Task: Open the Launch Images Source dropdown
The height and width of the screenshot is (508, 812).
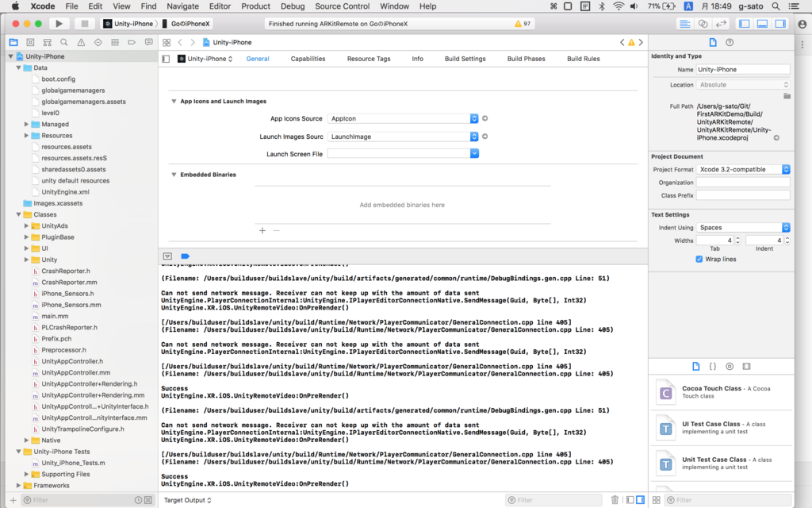Action: pos(403,137)
